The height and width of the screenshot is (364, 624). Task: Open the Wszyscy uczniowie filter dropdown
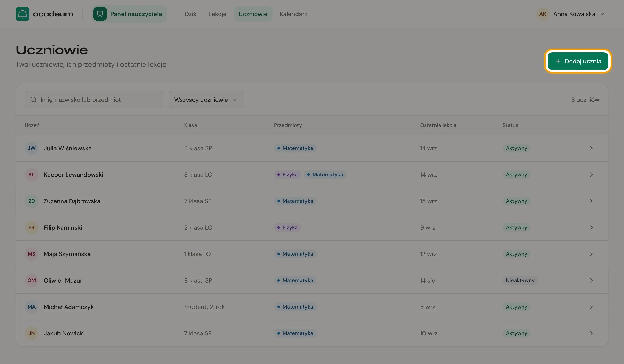[206, 99]
